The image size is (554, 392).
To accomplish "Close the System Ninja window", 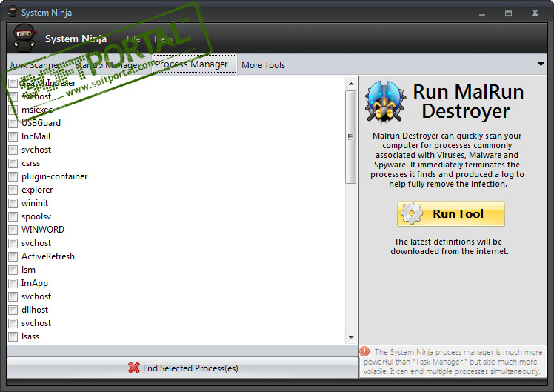I will tap(535, 13).
